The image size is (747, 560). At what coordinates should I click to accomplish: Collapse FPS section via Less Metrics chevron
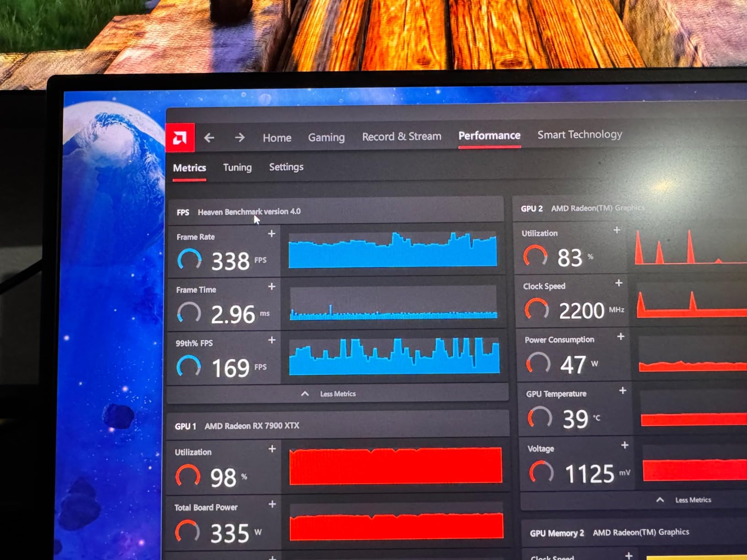click(305, 393)
